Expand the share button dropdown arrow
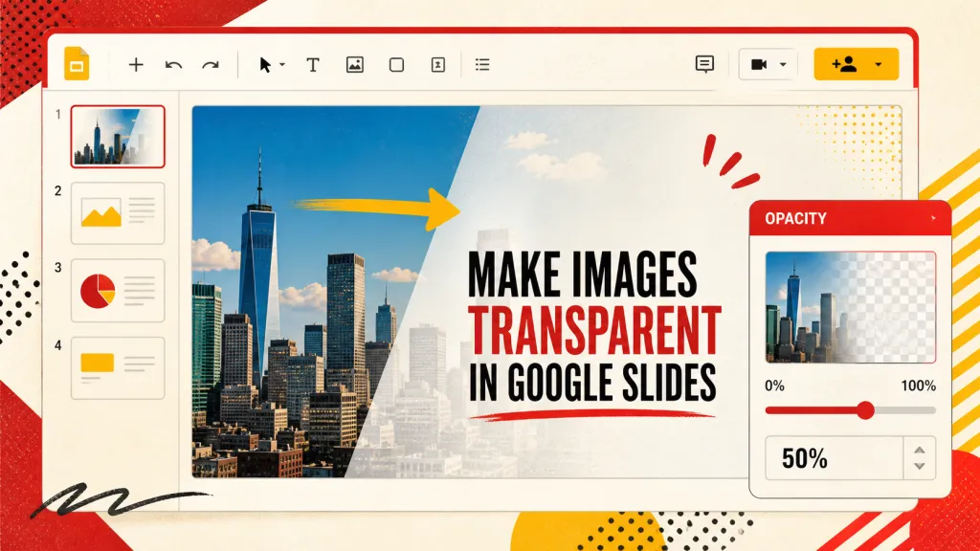 (x=879, y=64)
